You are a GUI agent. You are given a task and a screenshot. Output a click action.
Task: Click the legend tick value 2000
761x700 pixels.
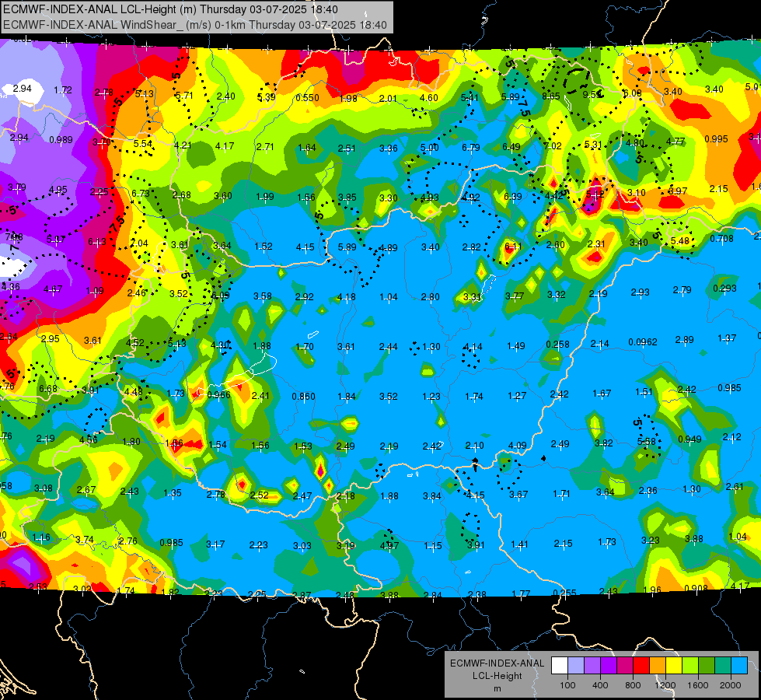pyautogui.click(x=731, y=685)
